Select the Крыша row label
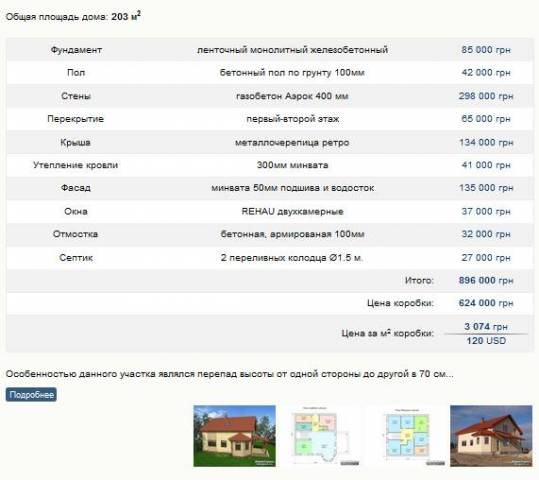The height and width of the screenshot is (480, 539). pyautogui.click(x=76, y=142)
